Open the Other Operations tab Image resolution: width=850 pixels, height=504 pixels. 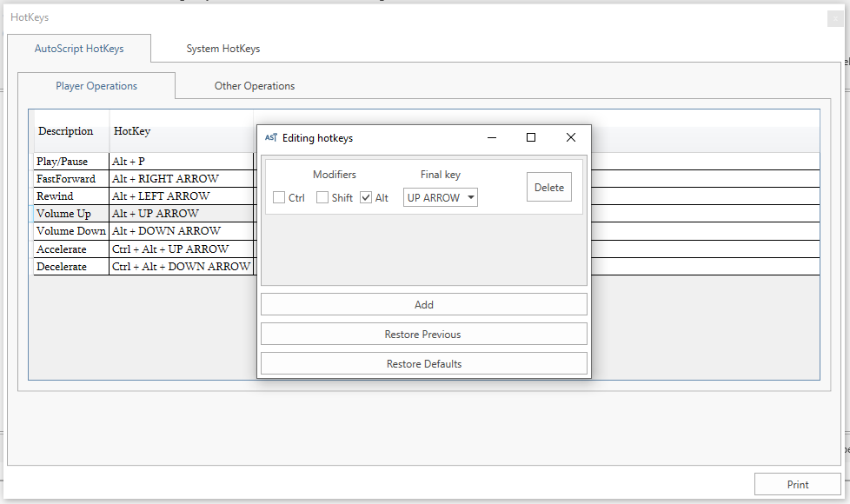[x=255, y=86]
